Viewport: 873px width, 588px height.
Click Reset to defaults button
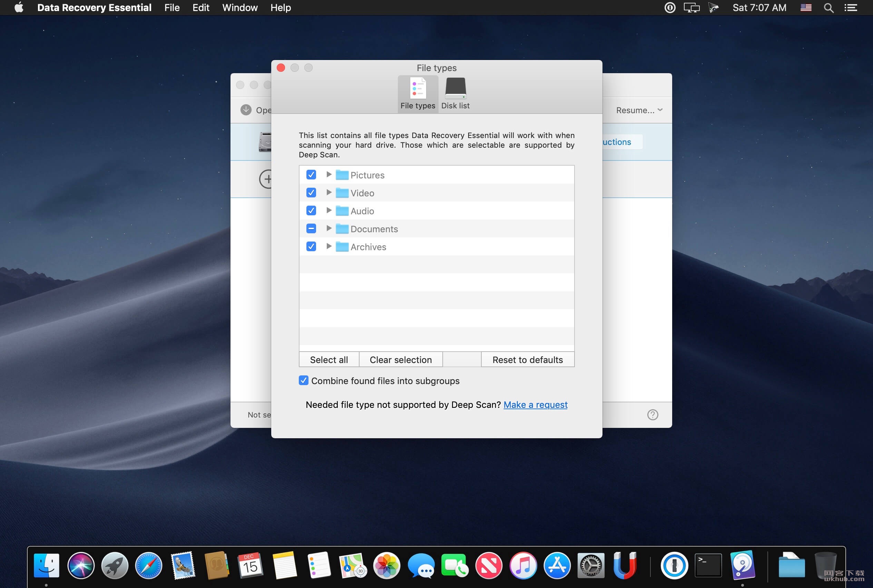(528, 360)
